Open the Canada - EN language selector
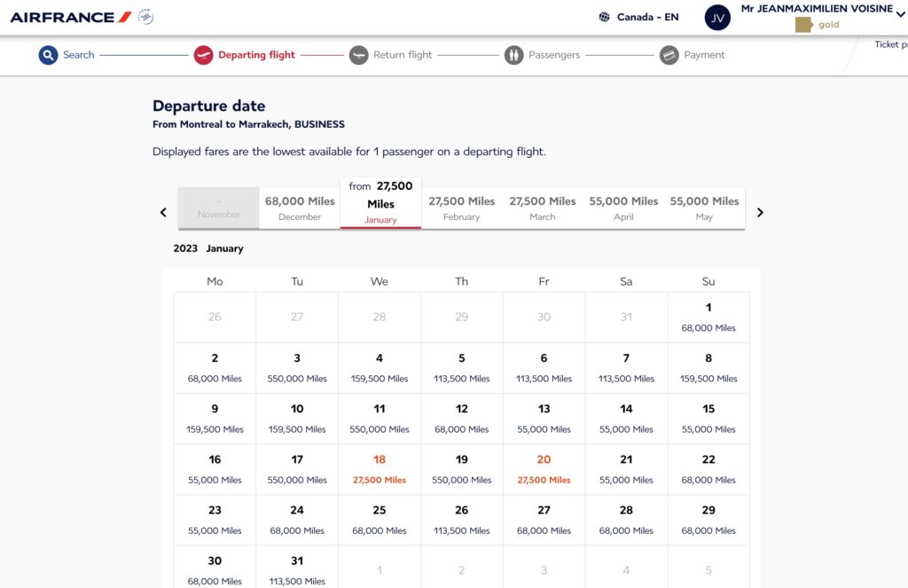This screenshot has height=588, width=908. pos(647,17)
